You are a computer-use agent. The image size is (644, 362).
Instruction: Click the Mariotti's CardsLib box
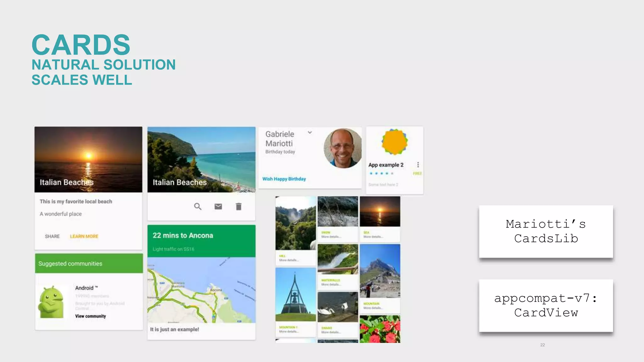(x=546, y=231)
